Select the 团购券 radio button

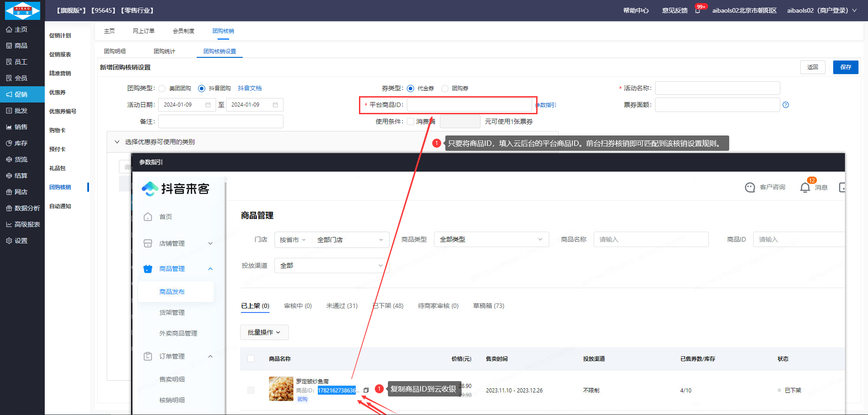click(445, 89)
